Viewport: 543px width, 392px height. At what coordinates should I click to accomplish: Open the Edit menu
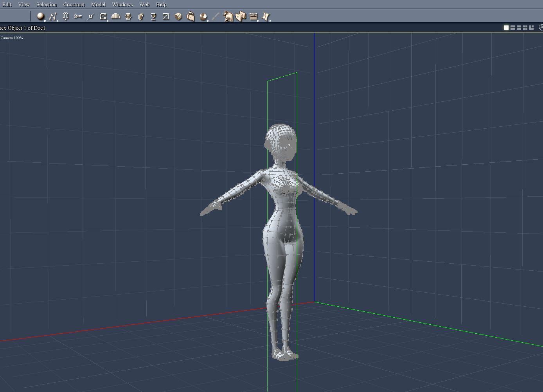coord(7,4)
